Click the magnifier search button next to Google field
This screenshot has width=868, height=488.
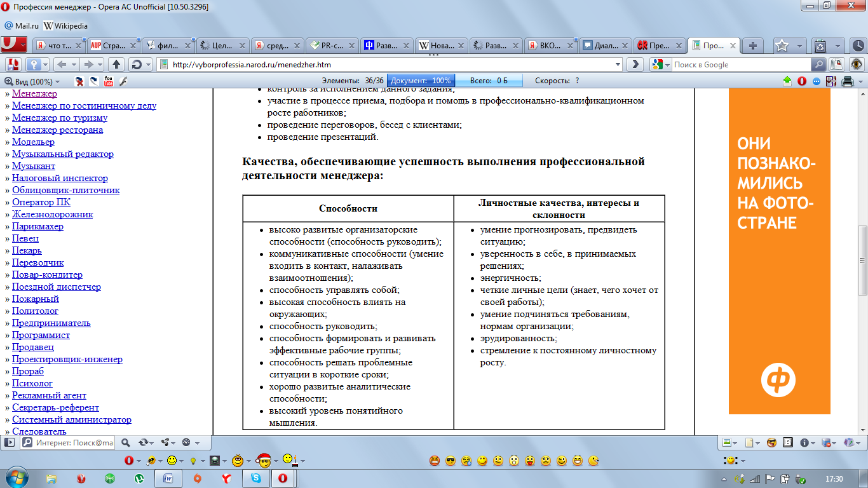click(x=820, y=64)
